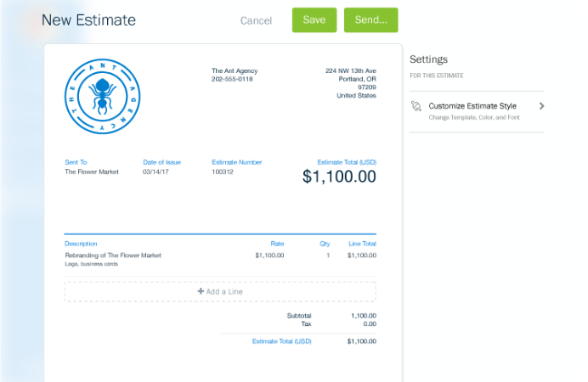Edit the Logo, business cards sub-description
Screen dimensions: 588x382
pyautogui.click(x=92, y=264)
